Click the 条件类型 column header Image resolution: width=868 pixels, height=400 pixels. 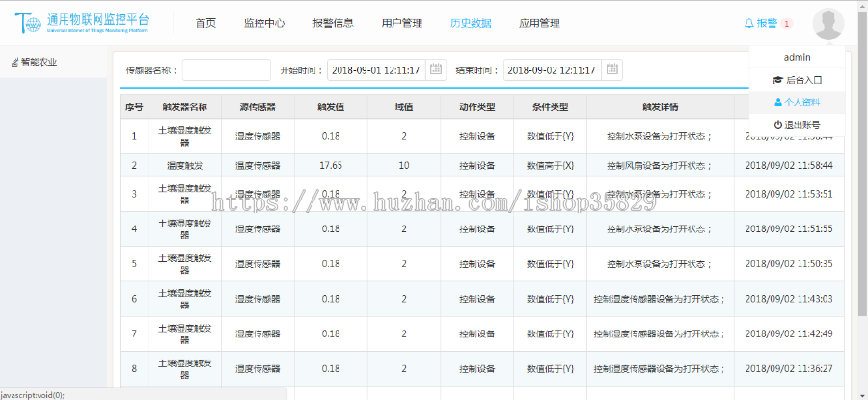pos(551,107)
